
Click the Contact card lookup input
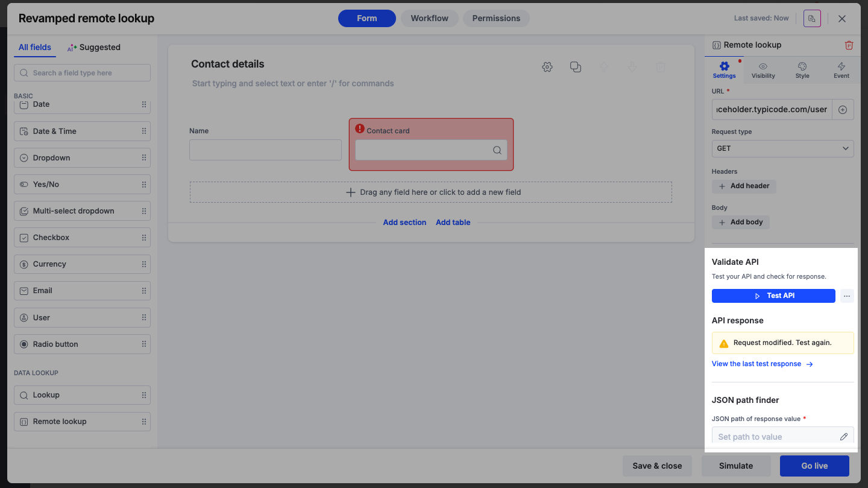(431, 150)
